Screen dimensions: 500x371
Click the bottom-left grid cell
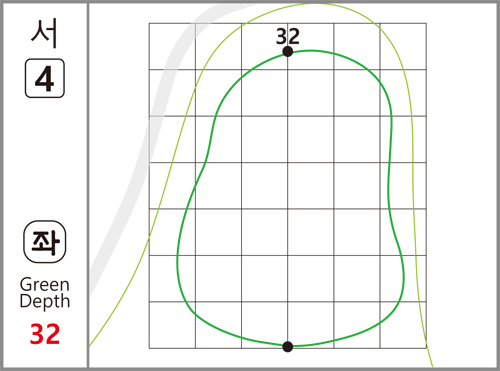tap(172, 325)
